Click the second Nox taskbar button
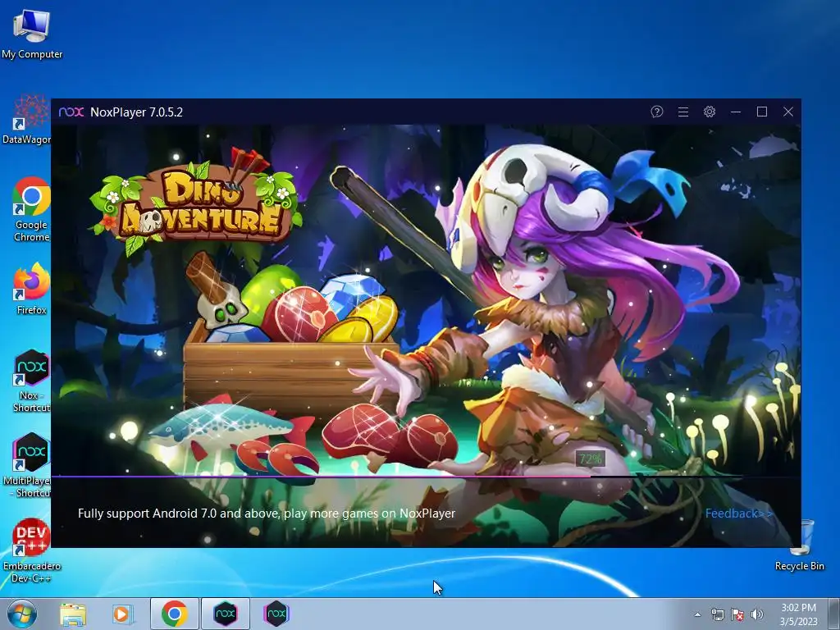This screenshot has width=840, height=630. pos(276,614)
